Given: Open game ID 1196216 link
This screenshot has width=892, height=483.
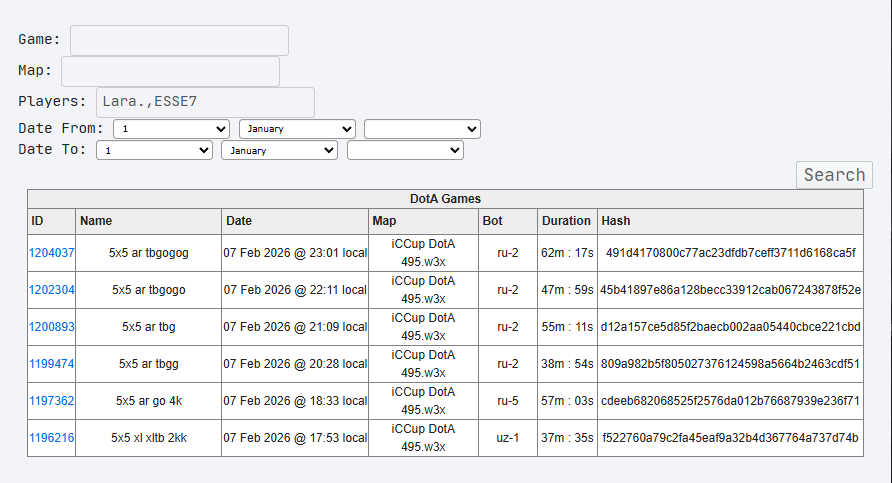Looking at the screenshot, I should pyautogui.click(x=52, y=438).
